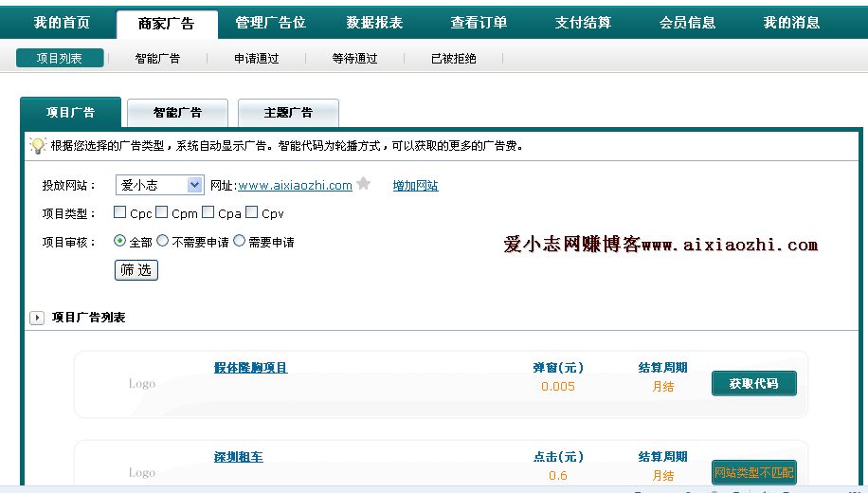Go to 数据报表 in top navigation
This screenshot has height=493, width=868.
[x=374, y=23]
